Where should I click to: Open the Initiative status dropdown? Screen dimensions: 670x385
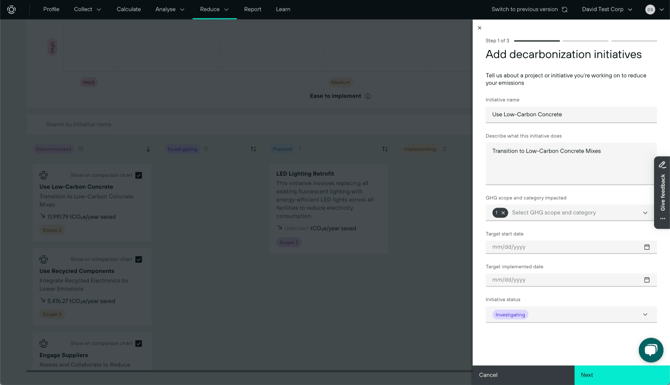[x=571, y=314]
